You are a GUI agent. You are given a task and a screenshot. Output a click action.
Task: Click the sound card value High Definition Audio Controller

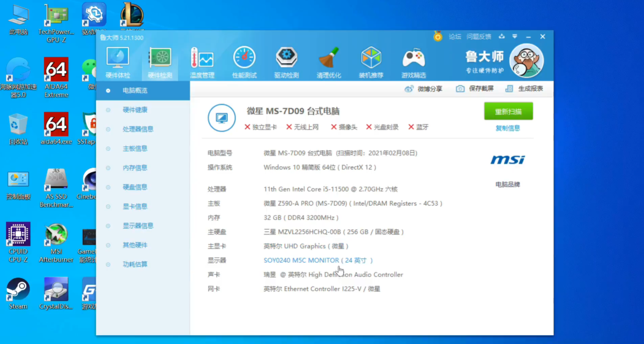click(333, 275)
